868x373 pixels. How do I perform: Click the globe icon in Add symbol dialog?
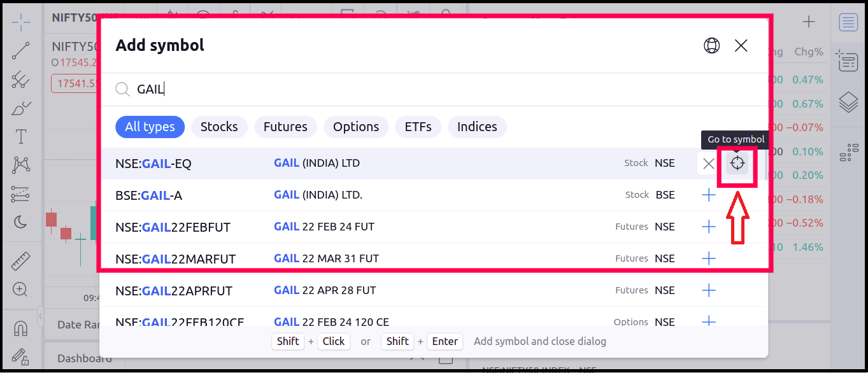(x=711, y=45)
